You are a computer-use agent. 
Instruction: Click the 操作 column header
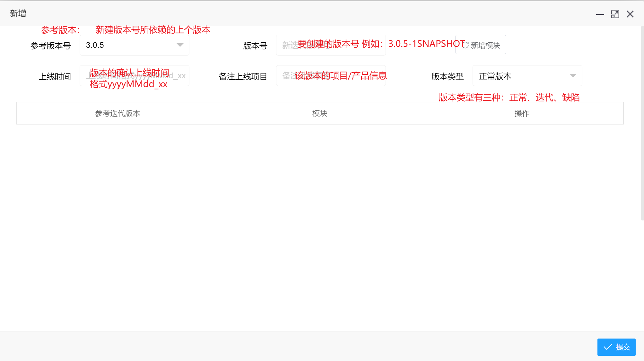[522, 113]
